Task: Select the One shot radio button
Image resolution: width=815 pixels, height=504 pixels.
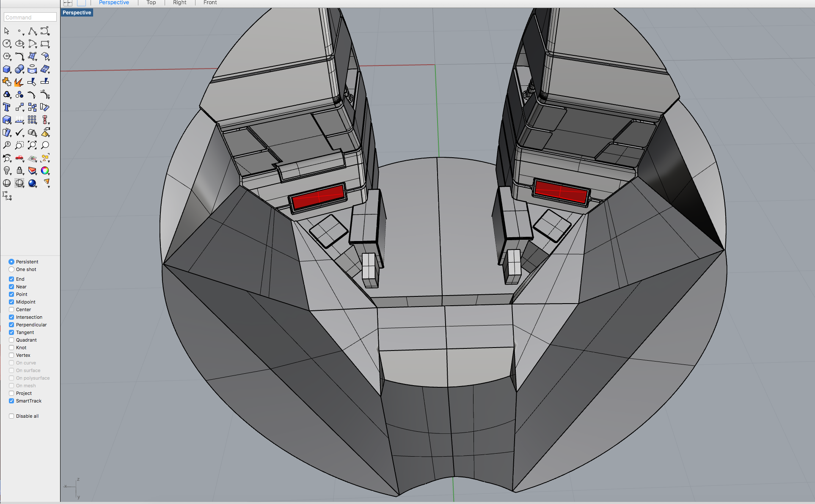Action: (11, 269)
